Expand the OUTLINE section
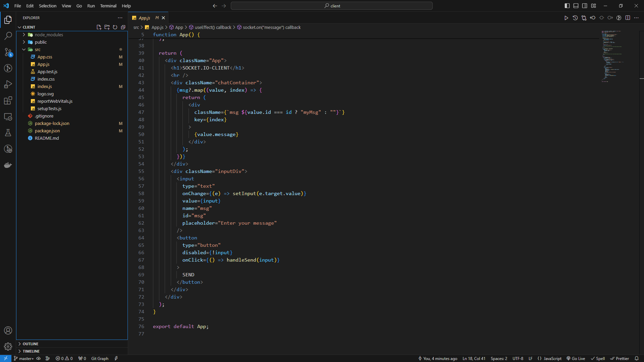Screen dimensions: 644x362 click(x=30, y=344)
